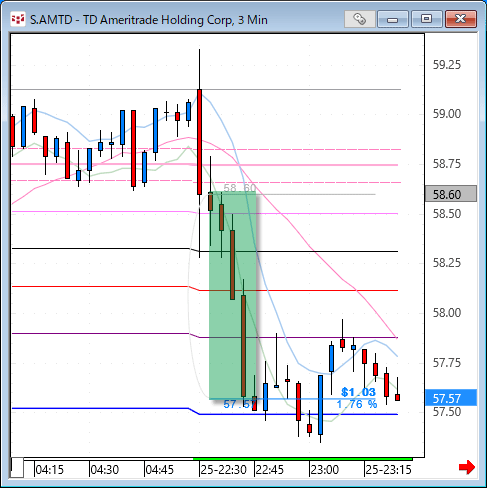The width and height of the screenshot is (487, 488).
Task: Click the chart title S.AMTD TD Ameritrade text
Action: click(x=149, y=20)
